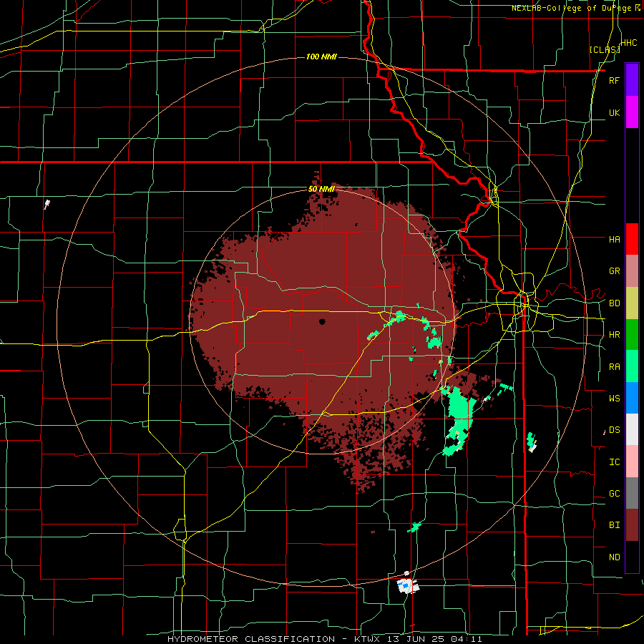Click the BD legend label
Image resolution: width=644 pixels, height=644 pixels.
point(614,303)
